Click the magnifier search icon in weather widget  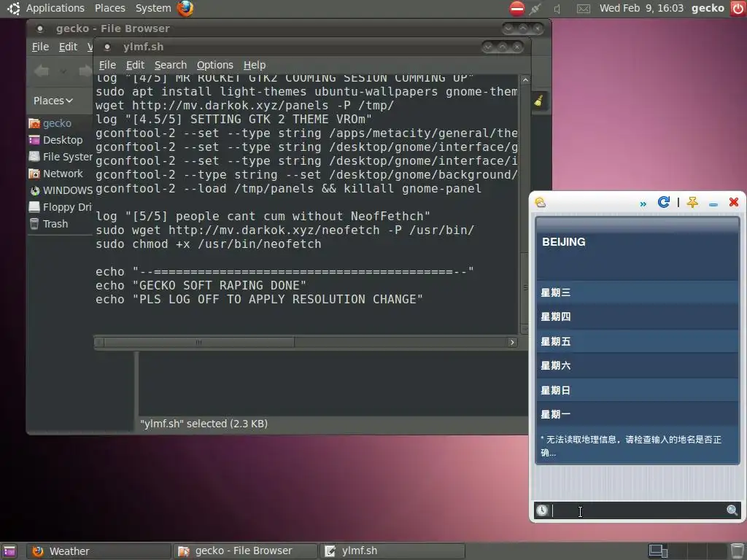point(732,510)
